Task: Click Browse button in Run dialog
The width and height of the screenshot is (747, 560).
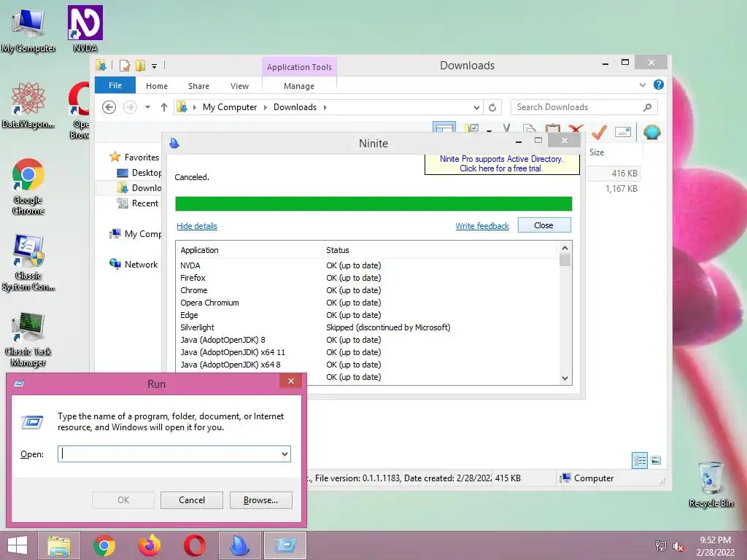Action: click(x=260, y=500)
